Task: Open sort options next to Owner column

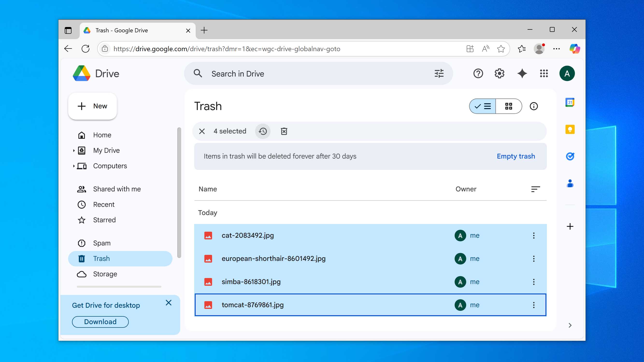Action: coord(536,189)
